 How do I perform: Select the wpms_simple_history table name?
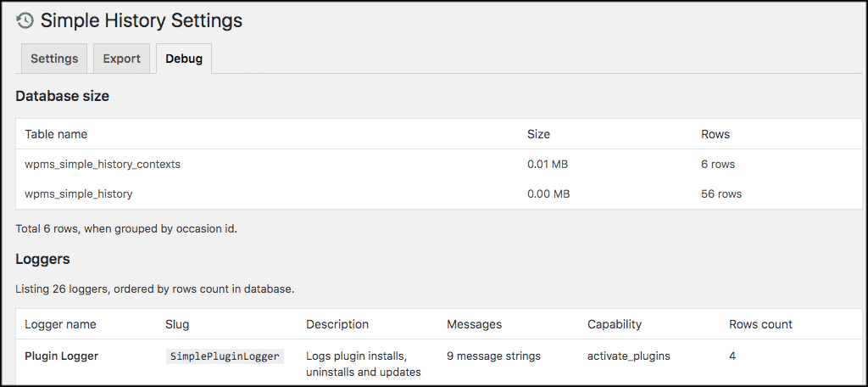(79, 193)
